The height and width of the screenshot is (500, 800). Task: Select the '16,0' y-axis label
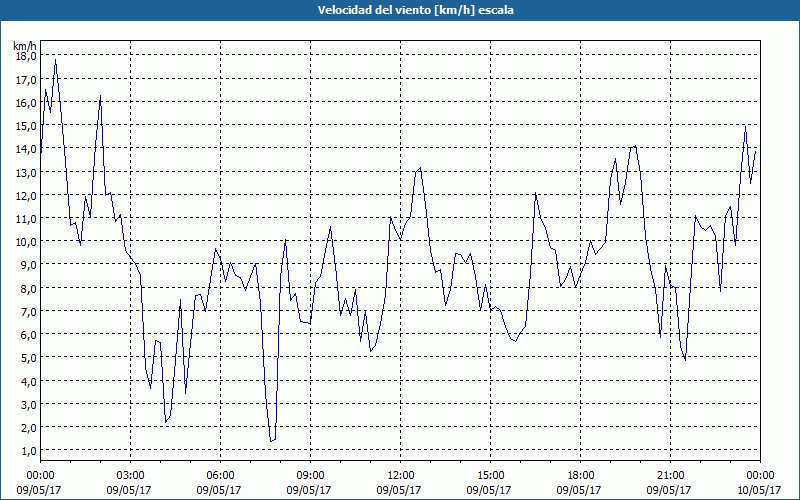coord(26,103)
